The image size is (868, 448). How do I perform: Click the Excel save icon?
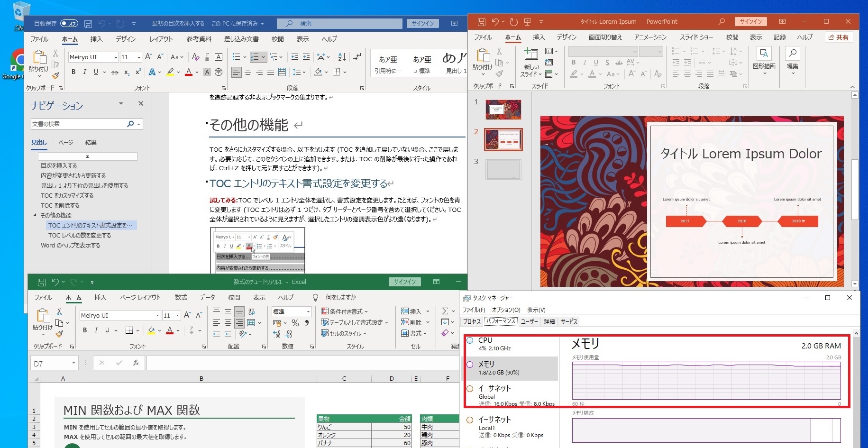click(42, 282)
